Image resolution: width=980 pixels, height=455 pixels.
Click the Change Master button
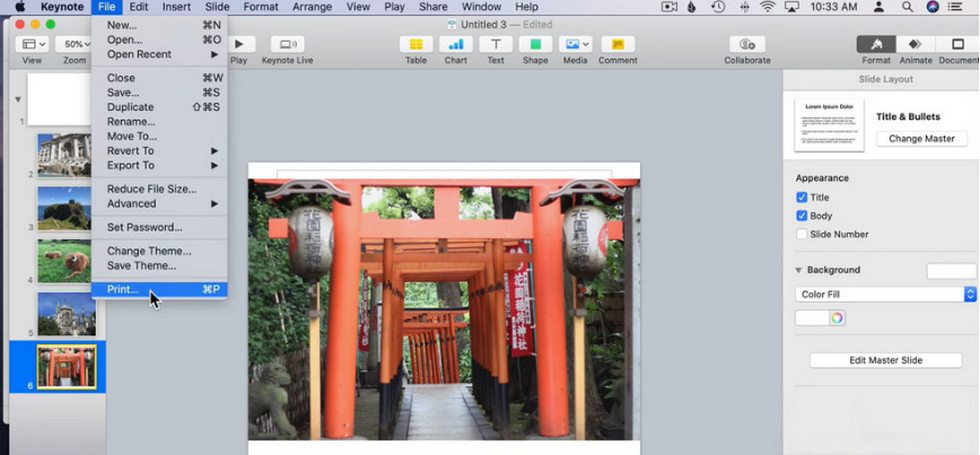921,138
